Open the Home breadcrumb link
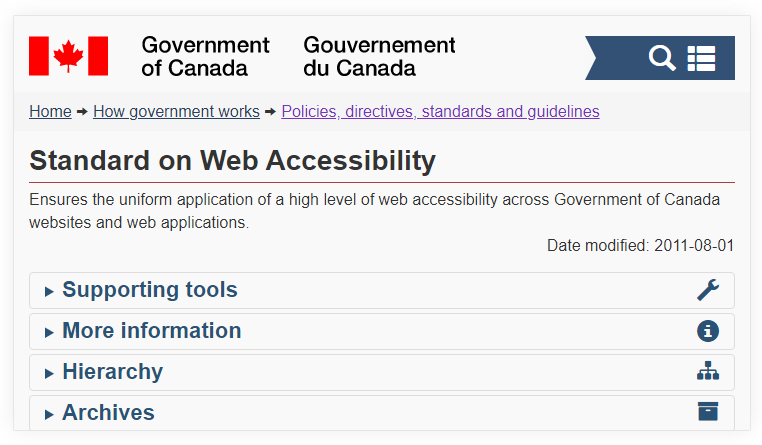 point(50,111)
